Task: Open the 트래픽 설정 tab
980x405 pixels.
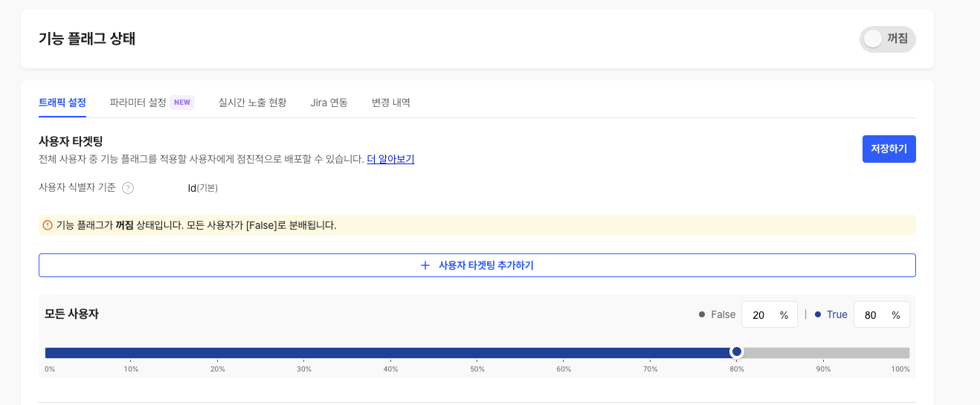Action: click(62, 103)
